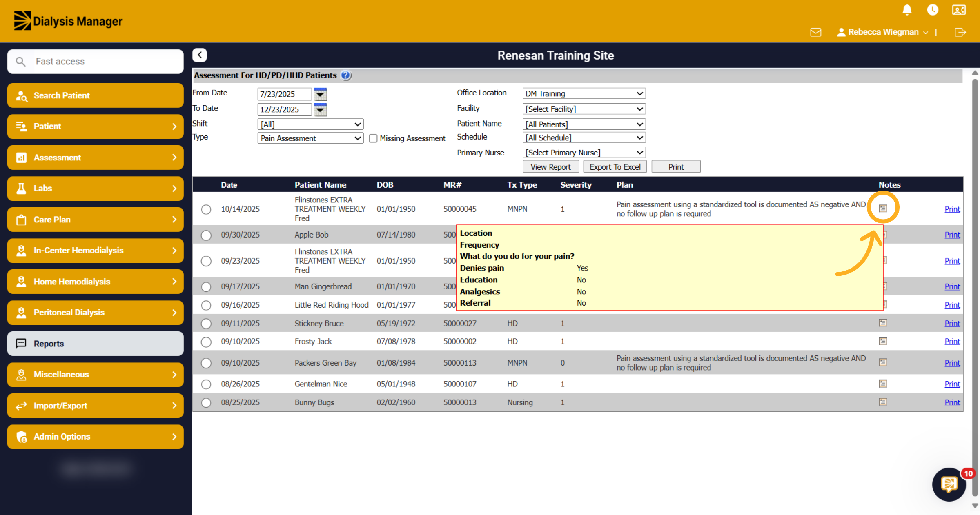The height and width of the screenshot is (515, 980).
Task: Click the clock icon in header
Action: (933, 10)
